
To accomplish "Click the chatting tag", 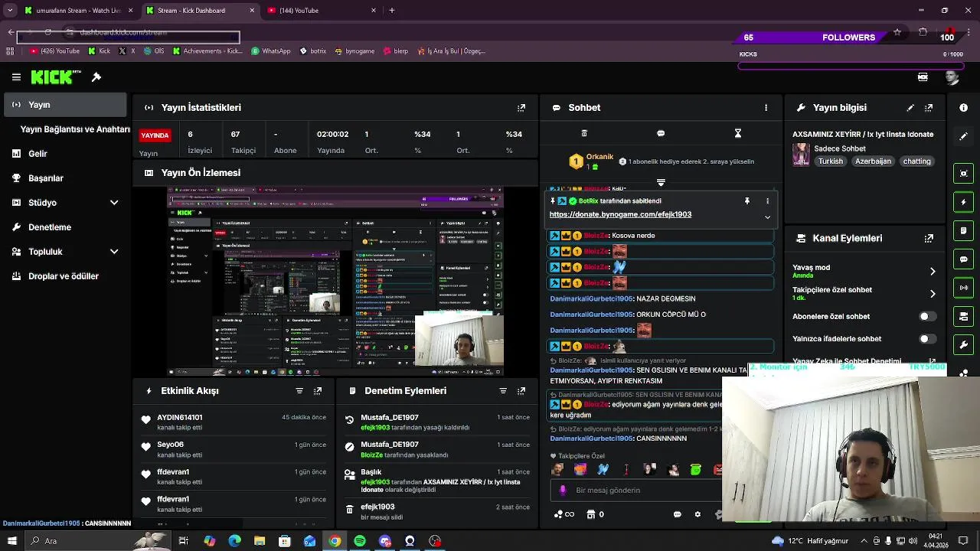I will 916,161.
